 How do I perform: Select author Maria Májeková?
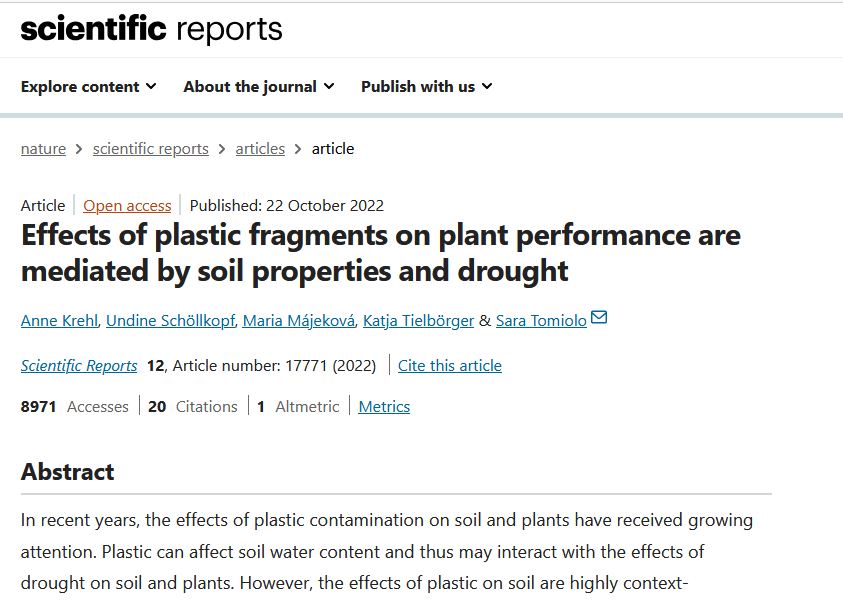tap(297, 321)
